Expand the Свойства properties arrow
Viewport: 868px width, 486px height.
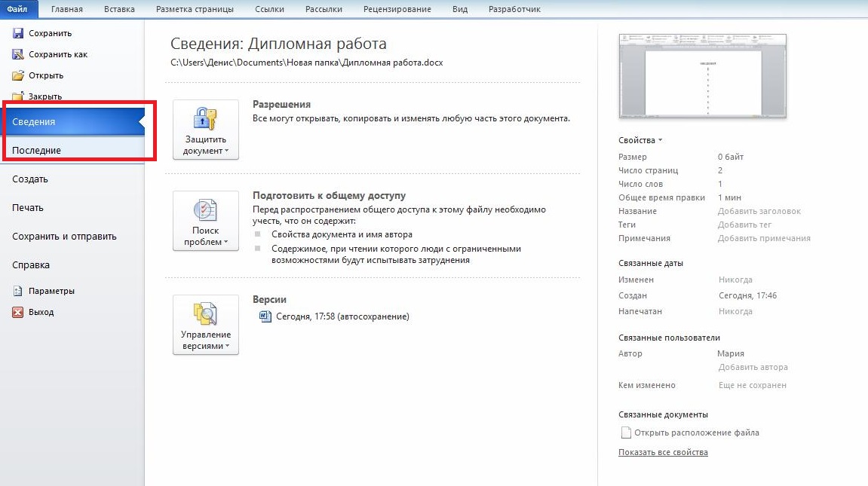click(x=660, y=140)
